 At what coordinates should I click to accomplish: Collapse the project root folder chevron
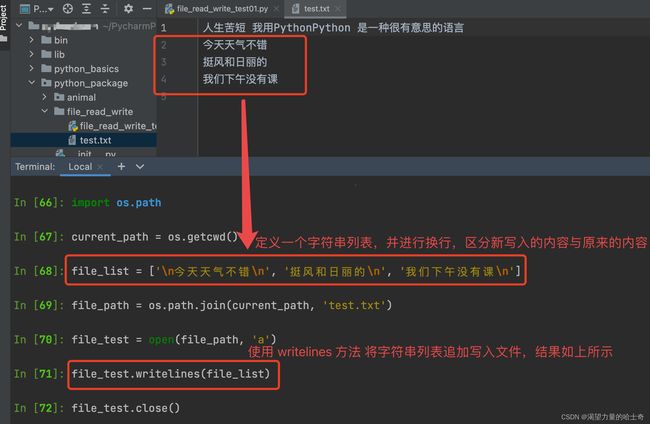[x=19, y=26]
